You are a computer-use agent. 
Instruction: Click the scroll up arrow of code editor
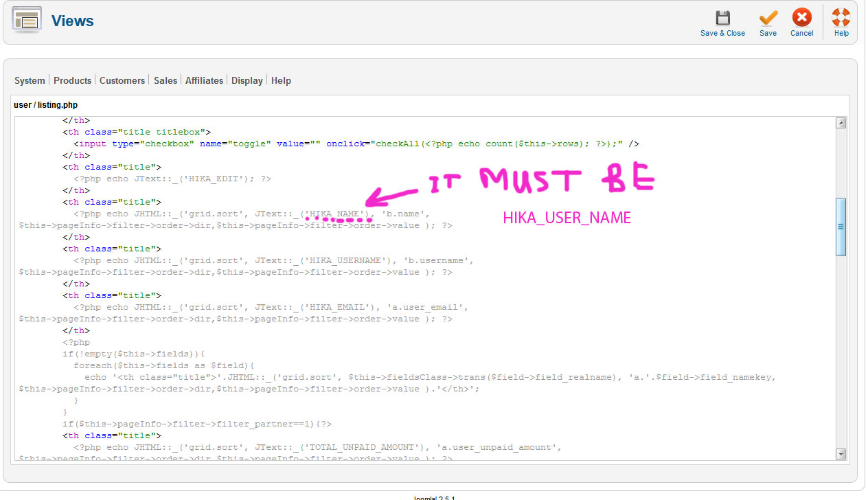tap(841, 123)
